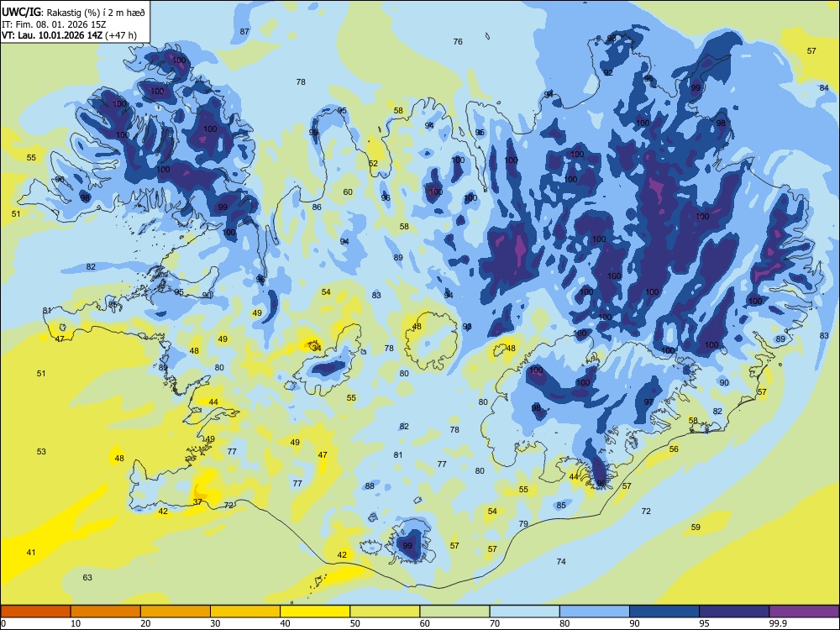Click the purple legend band above 99.9
Screen dimensions: 840x630
804,612
